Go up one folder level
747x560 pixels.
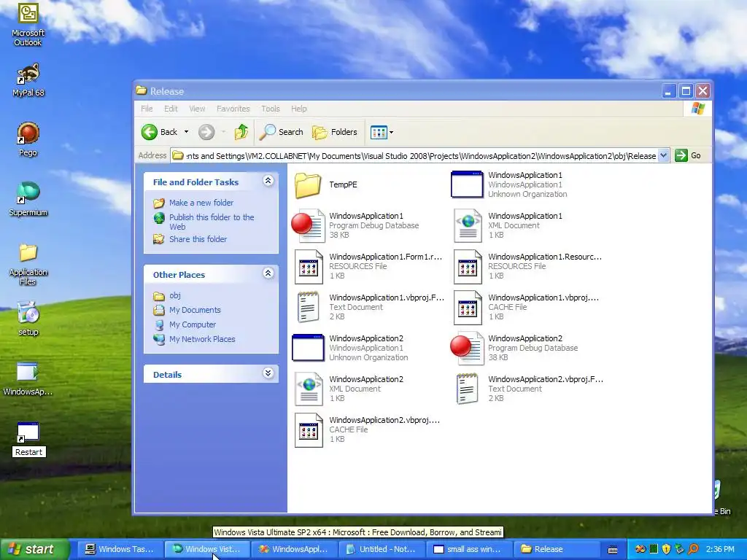241,132
